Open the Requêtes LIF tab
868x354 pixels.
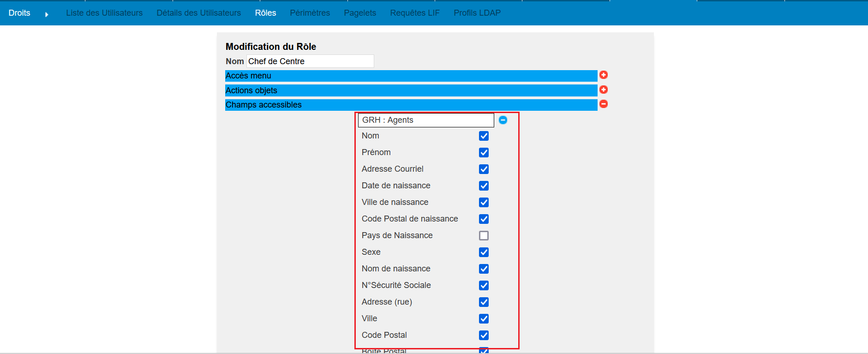(414, 13)
